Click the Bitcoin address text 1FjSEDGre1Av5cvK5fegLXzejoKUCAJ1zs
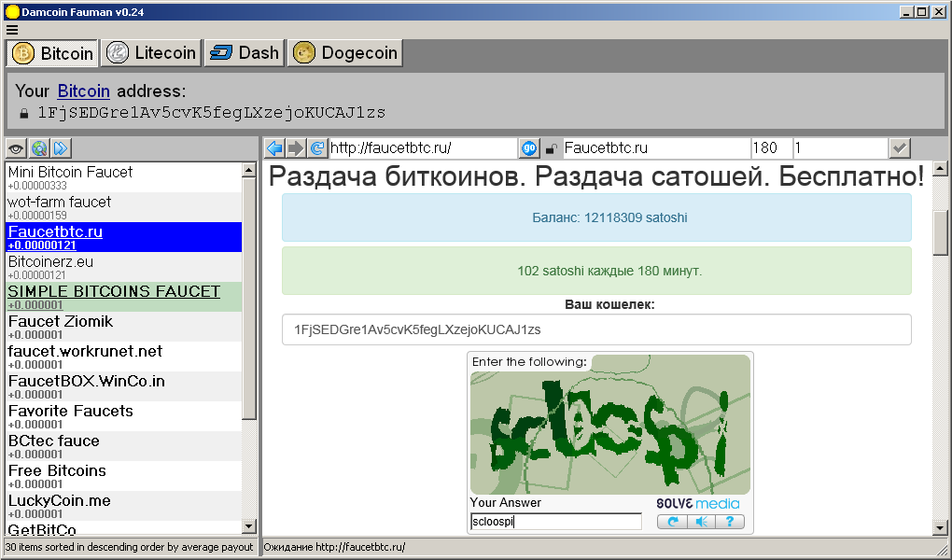This screenshot has width=952, height=560. point(212,113)
